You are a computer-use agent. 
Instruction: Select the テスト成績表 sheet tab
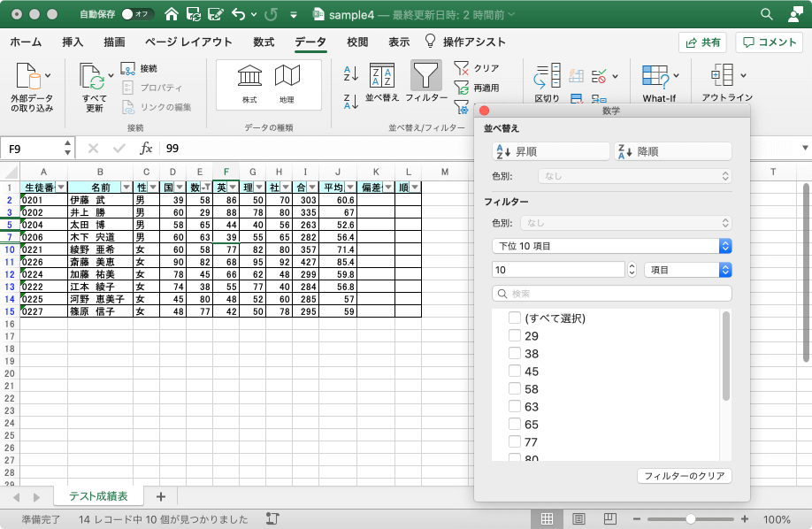pos(98,496)
